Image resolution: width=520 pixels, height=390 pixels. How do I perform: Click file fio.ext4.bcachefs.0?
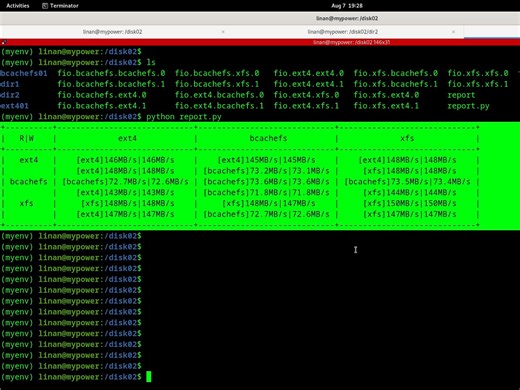click(x=219, y=95)
